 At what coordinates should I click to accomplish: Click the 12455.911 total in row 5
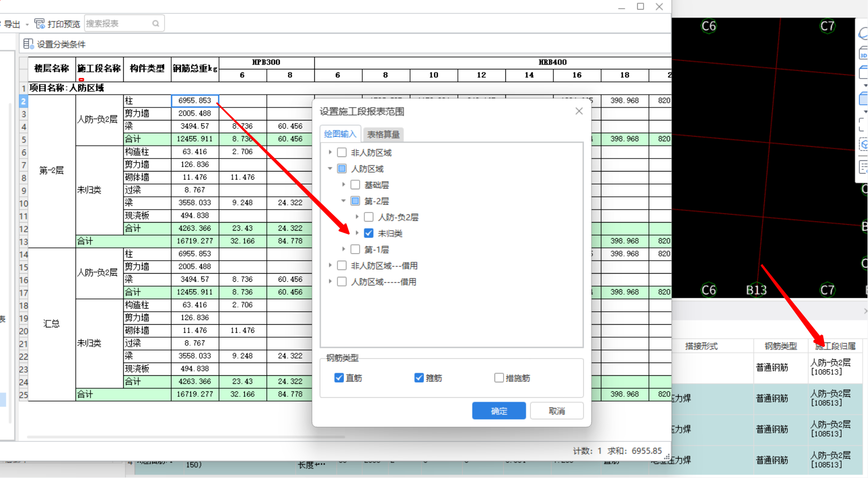[x=195, y=139]
